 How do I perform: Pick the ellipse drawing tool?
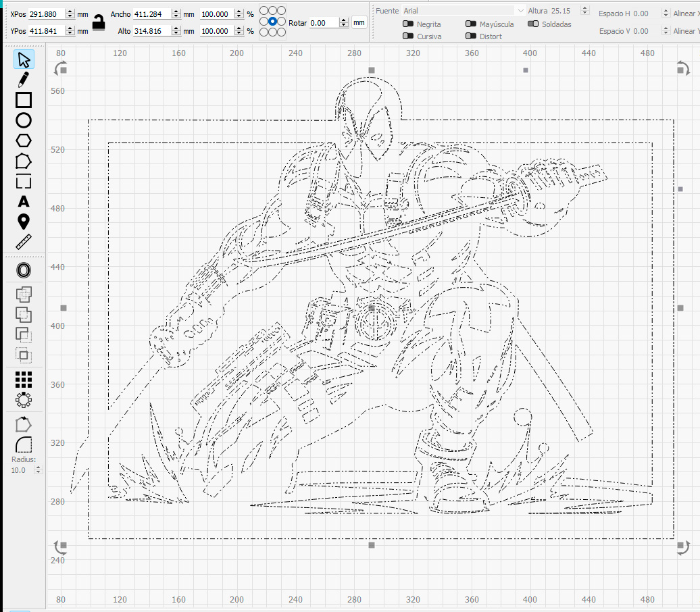pos(23,121)
